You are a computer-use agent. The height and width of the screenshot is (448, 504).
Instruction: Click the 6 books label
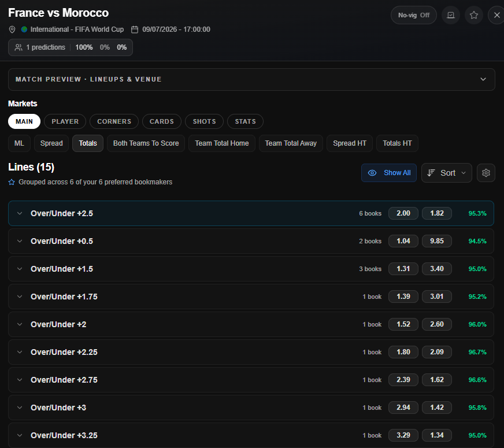pos(370,214)
